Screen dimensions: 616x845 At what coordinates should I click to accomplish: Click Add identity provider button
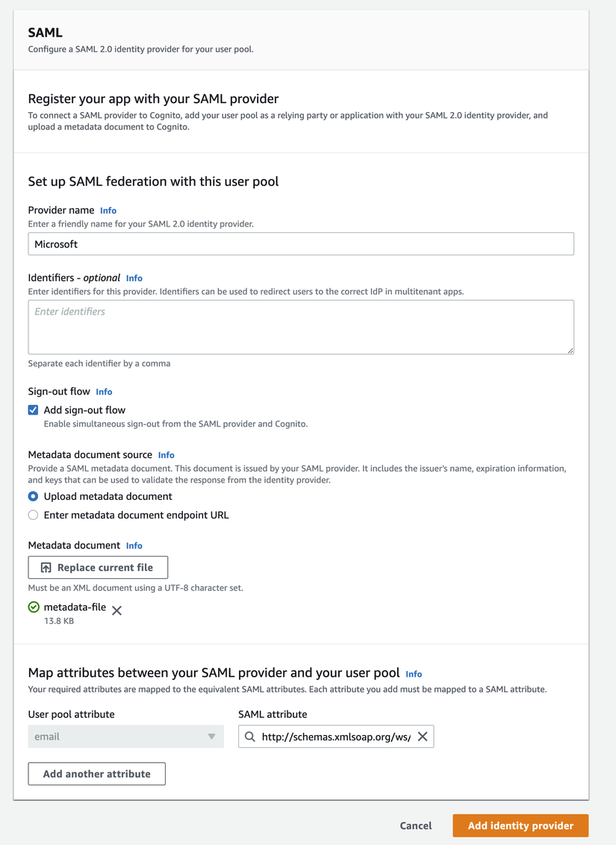click(520, 826)
